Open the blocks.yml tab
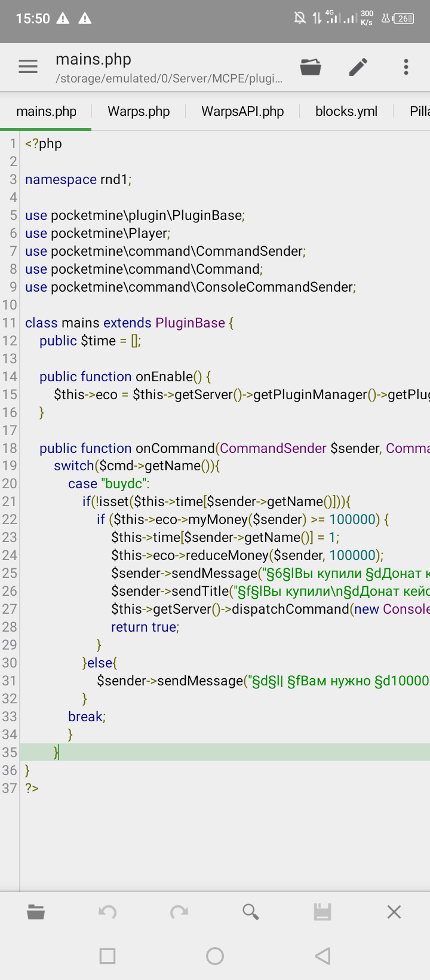Image resolution: width=430 pixels, height=980 pixels. click(346, 112)
